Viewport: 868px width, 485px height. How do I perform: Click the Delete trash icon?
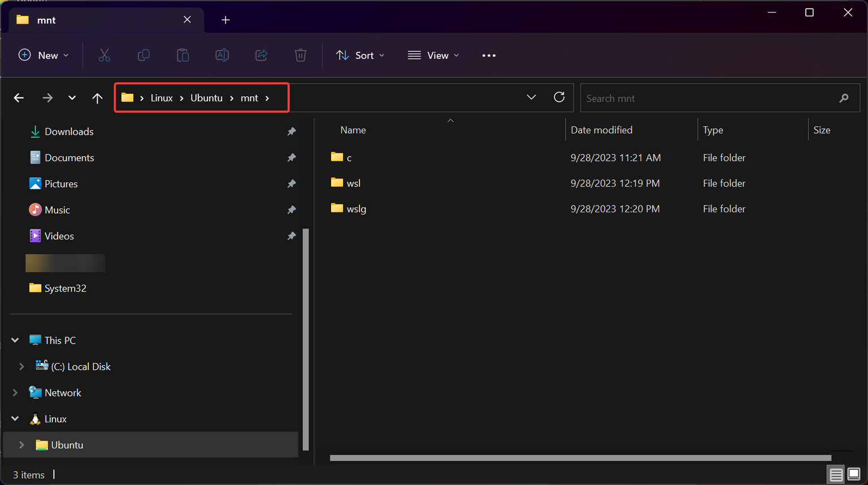click(300, 55)
